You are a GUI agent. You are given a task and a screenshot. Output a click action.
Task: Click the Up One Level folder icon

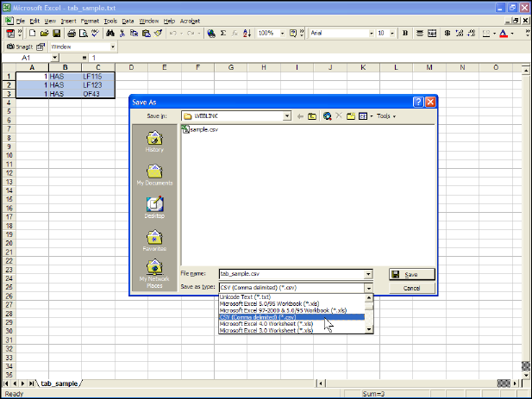point(312,116)
